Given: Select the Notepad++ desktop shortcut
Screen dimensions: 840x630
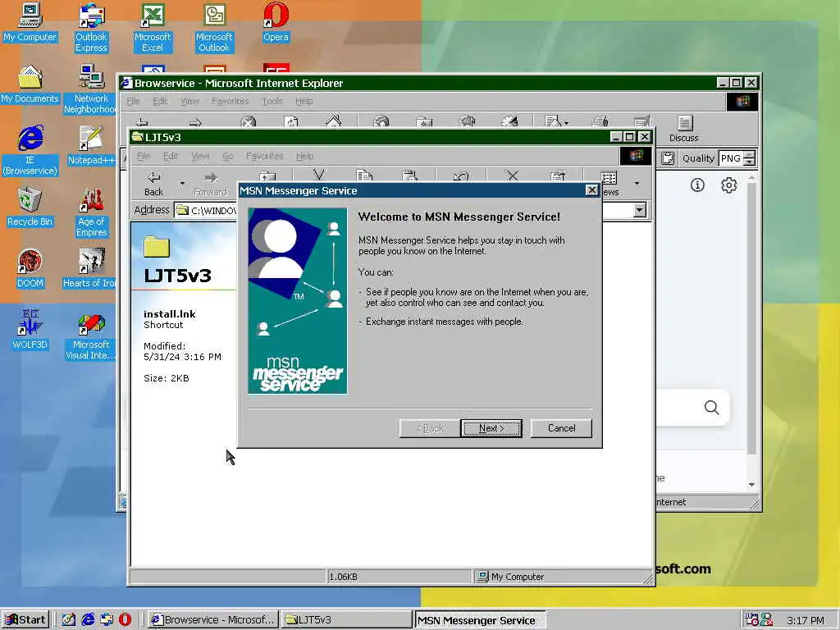Looking at the screenshot, I should coord(91,146).
